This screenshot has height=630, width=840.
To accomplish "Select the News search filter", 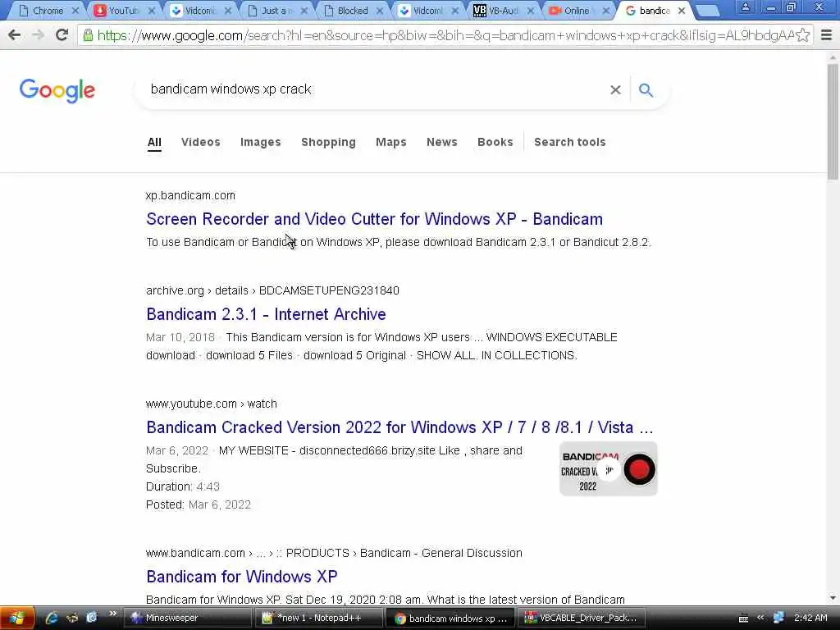I will tap(442, 142).
